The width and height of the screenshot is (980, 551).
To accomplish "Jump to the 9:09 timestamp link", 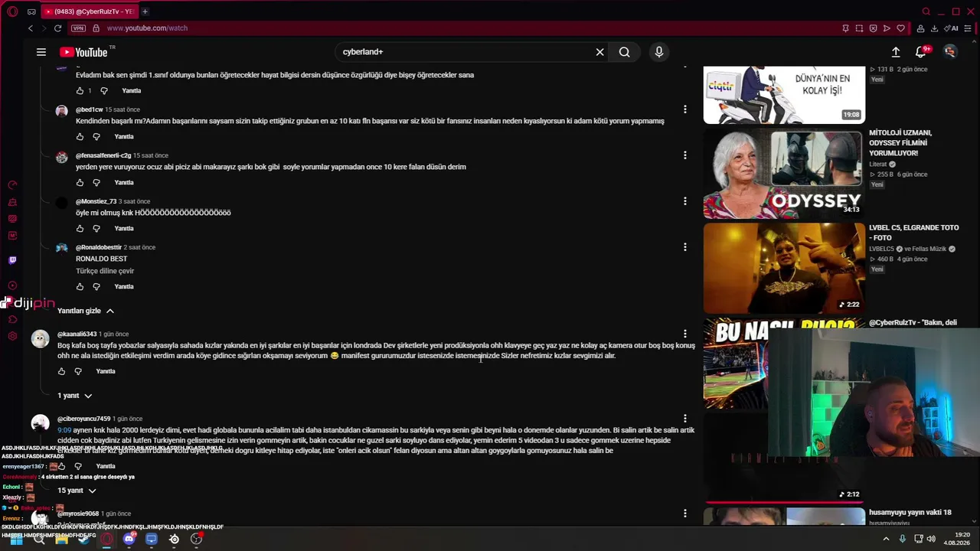I will pos(64,430).
